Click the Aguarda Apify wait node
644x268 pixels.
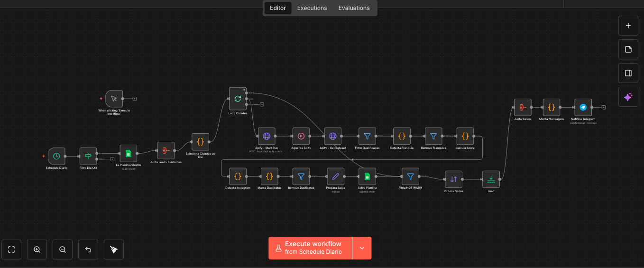coord(301,136)
